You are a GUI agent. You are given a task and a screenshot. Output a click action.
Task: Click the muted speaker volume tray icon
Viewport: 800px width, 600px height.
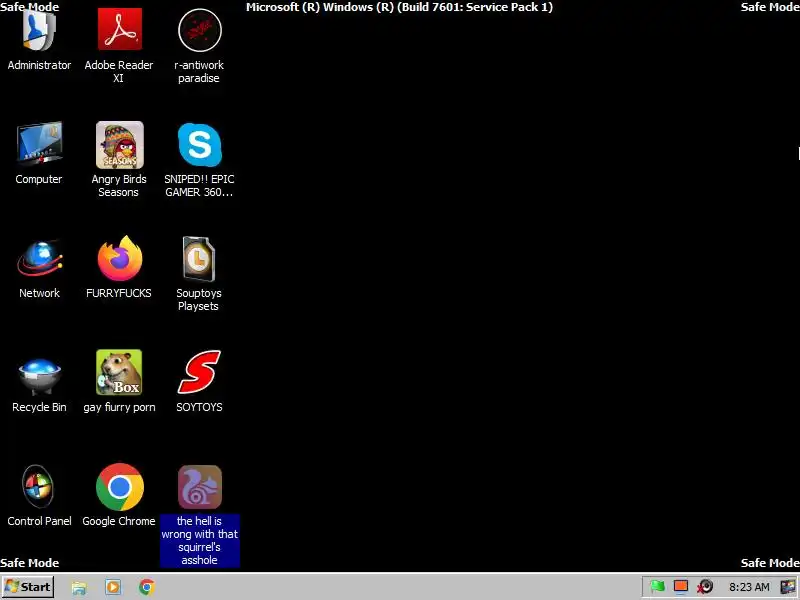point(706,587)
